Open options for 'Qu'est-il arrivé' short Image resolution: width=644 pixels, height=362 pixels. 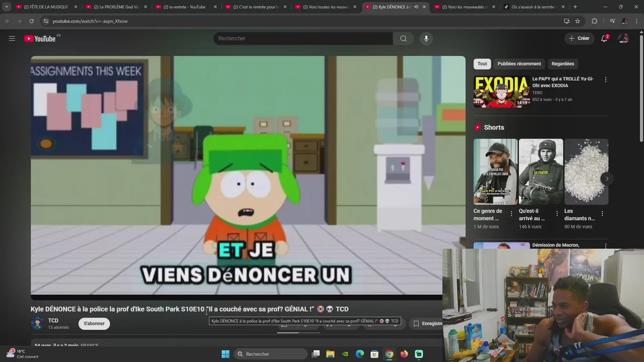pos(556,214)
